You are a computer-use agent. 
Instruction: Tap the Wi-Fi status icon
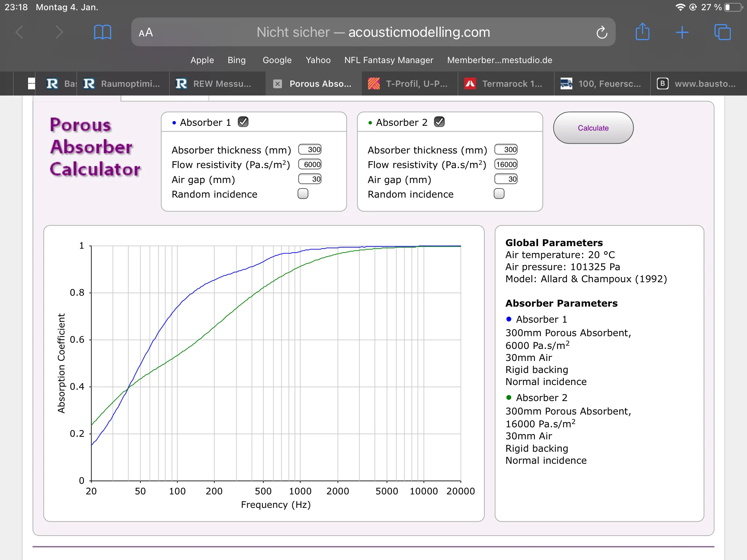click(680, 7)
